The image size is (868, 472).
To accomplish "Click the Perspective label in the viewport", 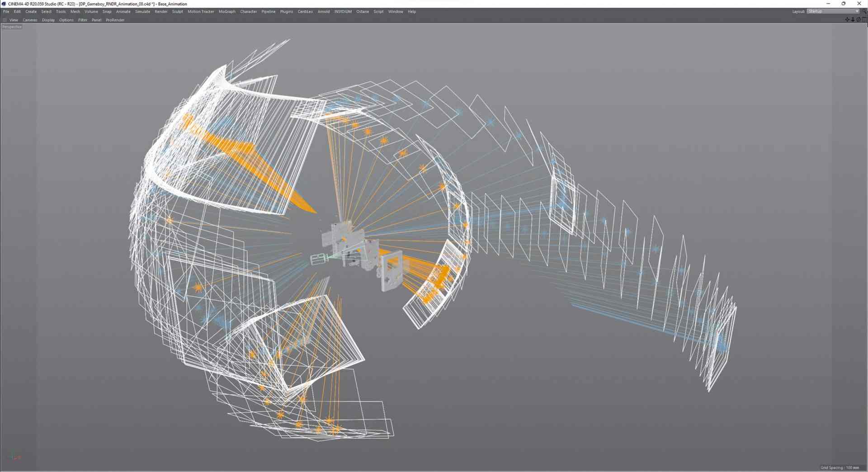I will [x=11, y=27].
